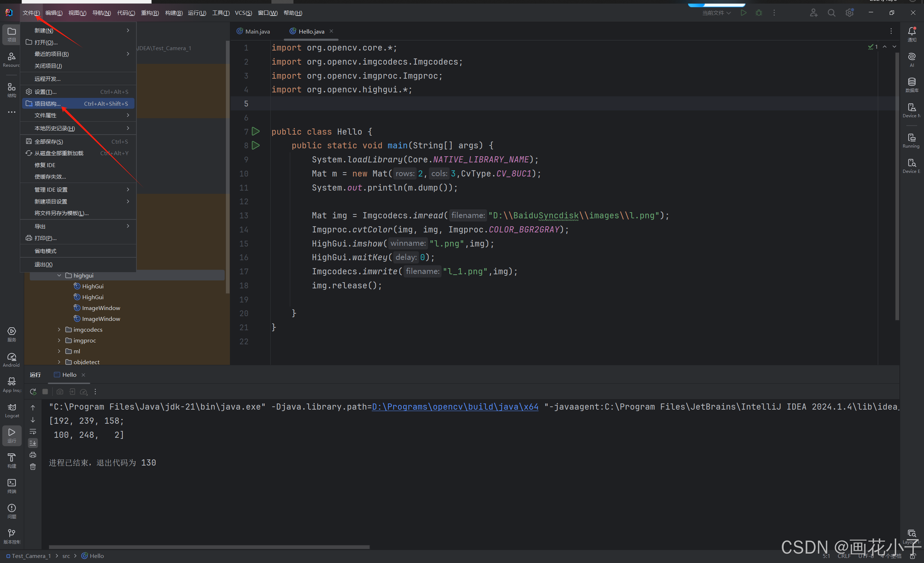Open the AI Assistant panel
The width and height of the screenshot is (924, 563).
912,59
